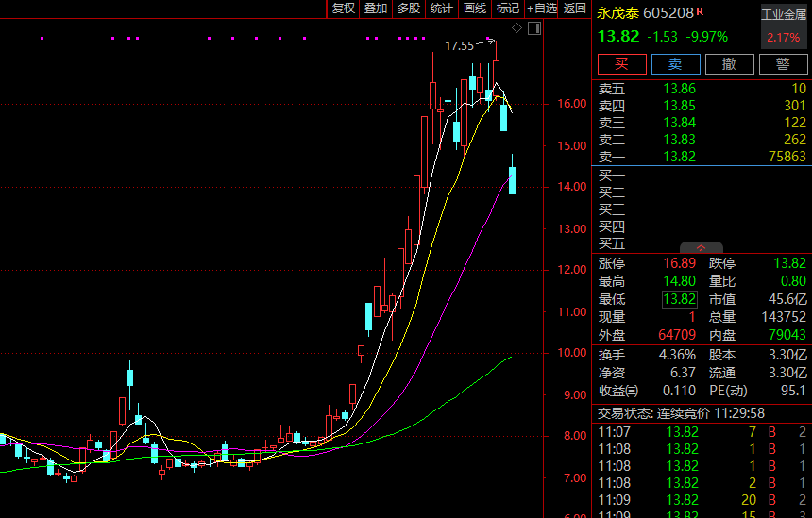The width and height of the screenshot is (812, 518).
Task: Click the 标记 mark tool
Action: [508, 8]
